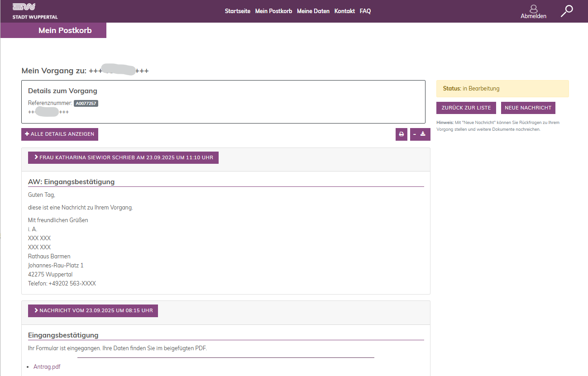Collapse 'Nachricht vom 23.09.2025 um 08:15 Uhr'

pos(93,311)
